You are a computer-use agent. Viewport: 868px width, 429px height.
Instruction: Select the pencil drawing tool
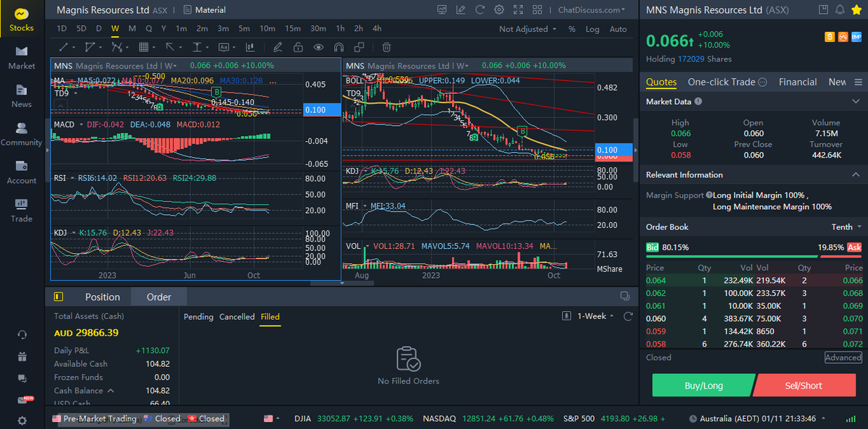pyautogui.click(x=278, y=47)
